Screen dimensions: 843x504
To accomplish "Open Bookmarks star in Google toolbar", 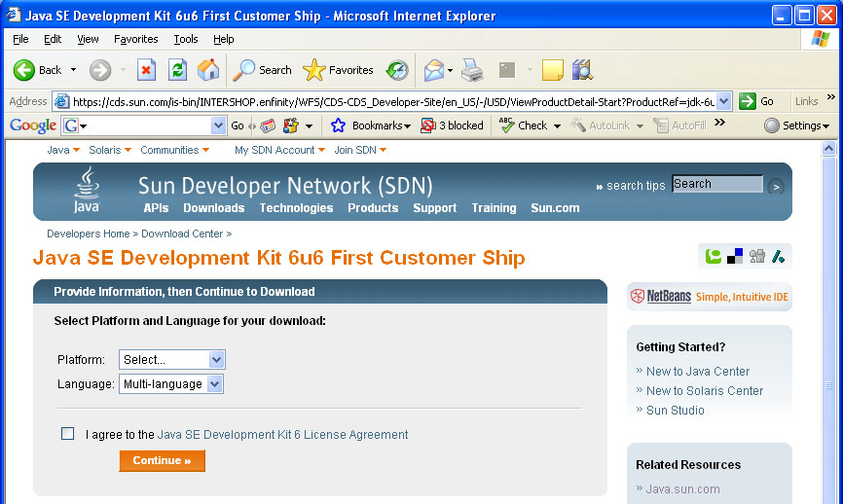I will (338, 126).
